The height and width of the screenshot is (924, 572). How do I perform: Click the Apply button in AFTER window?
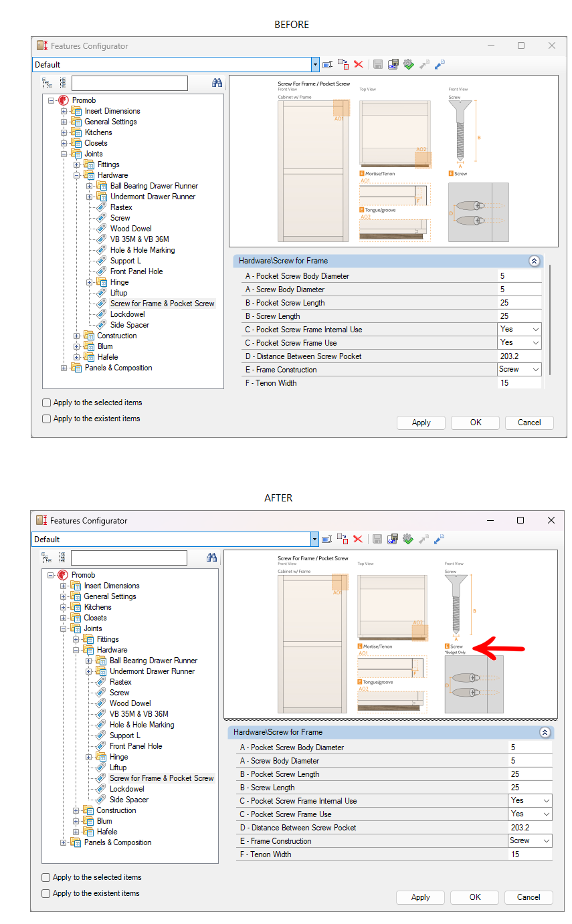(421, 897)
